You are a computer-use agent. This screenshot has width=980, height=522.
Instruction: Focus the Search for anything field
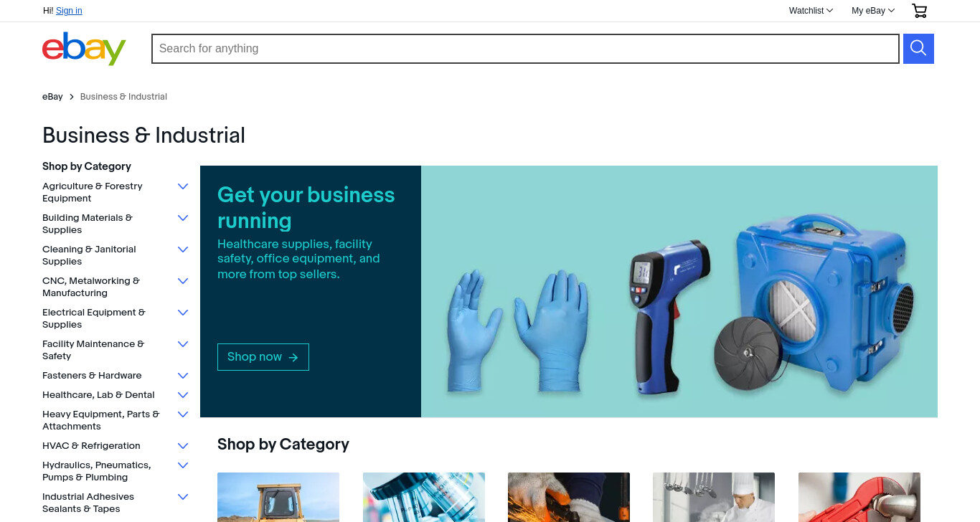pos(525,49)
